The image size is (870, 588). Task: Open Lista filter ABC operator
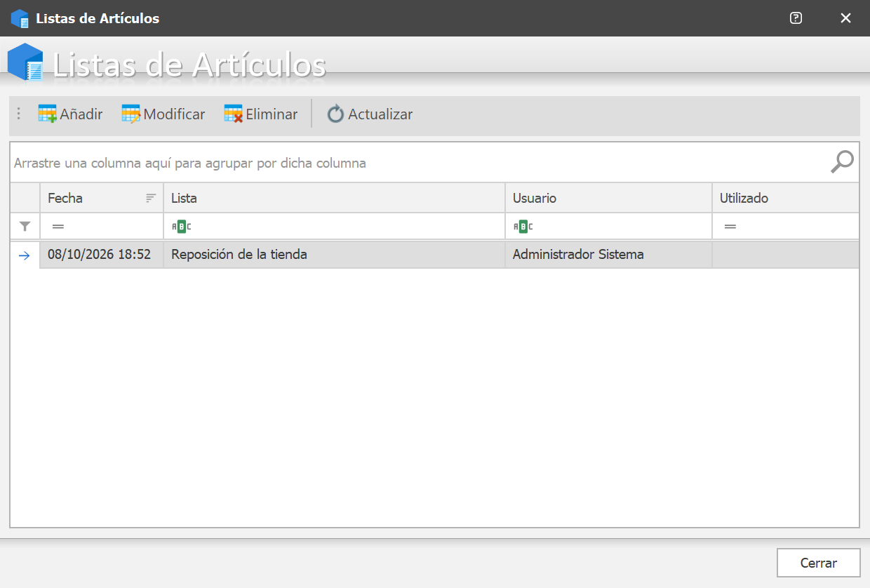point(182,227)
